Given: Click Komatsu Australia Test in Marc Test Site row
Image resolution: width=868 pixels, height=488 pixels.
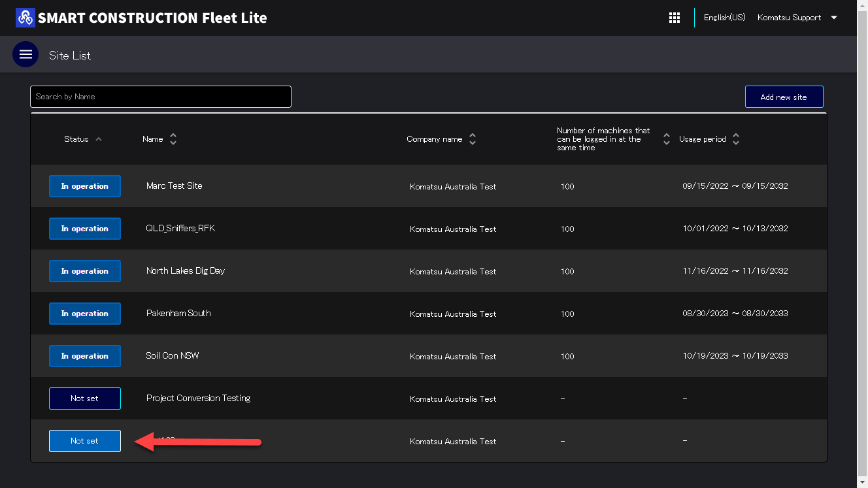Looking at the screenshot, I should [x=453, y=187].
